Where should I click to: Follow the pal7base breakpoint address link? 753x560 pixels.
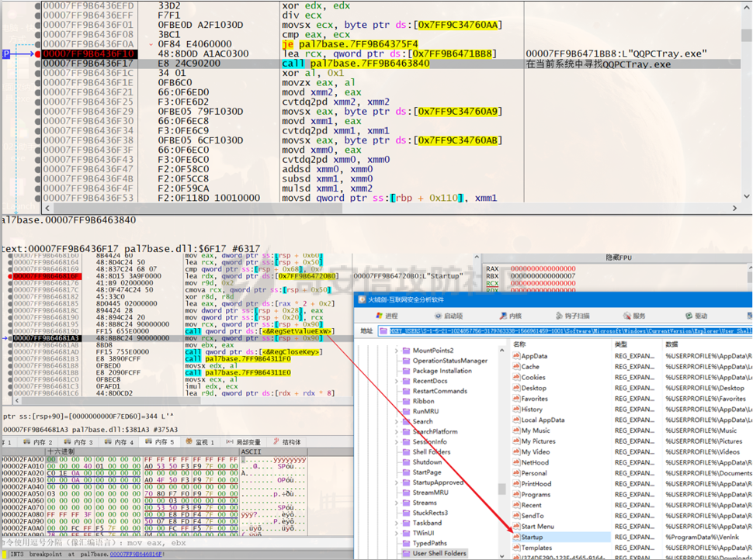coord(137,555)
